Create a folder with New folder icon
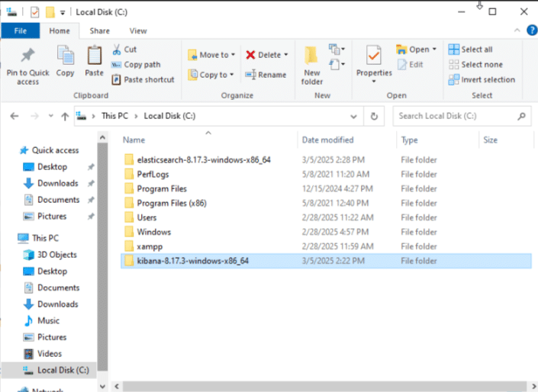The height and width of the screenshot is (392, 538). [311, 58]
